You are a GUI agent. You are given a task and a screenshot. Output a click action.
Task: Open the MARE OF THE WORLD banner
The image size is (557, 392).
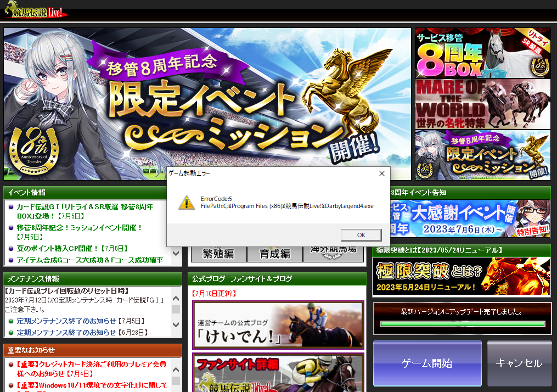coord(483,104)
